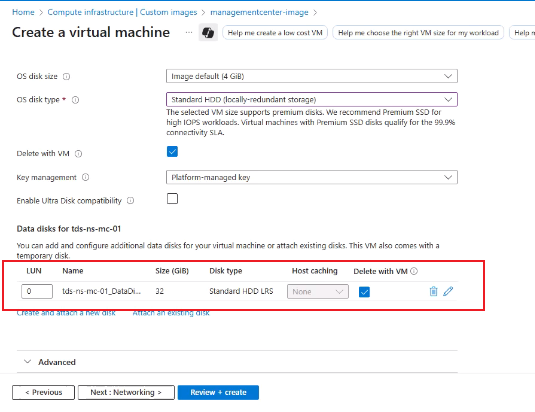Show info icon beside OS Delete with VM

(x=78, y=154)
